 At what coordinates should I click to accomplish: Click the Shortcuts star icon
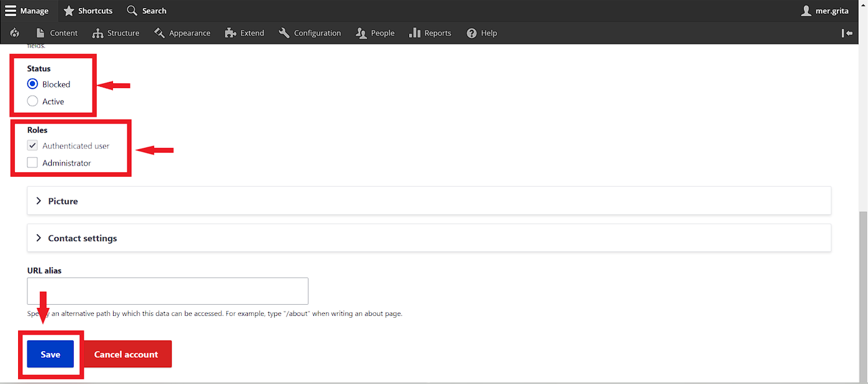click(x=69, y=11)
